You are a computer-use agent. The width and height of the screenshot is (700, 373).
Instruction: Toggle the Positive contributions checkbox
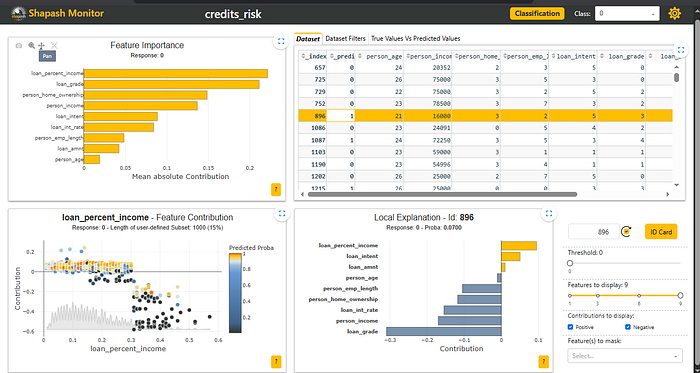[570, 327]
